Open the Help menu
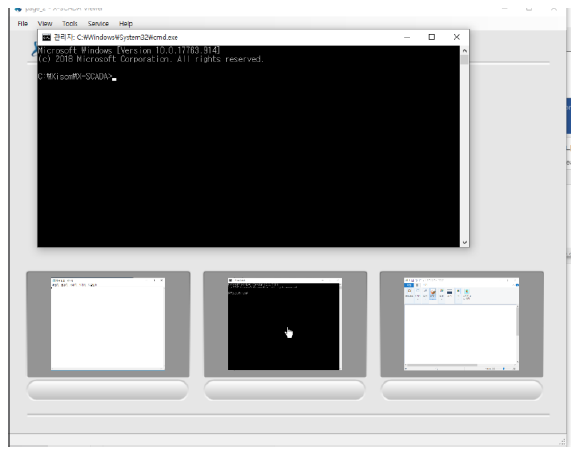This screenshot has height=454, width=578. [126, 24]
